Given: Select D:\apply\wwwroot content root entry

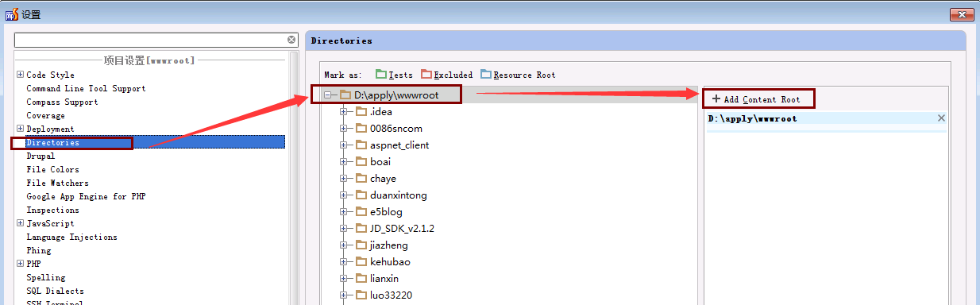Looking at the screenshot, I should [827, 118].
